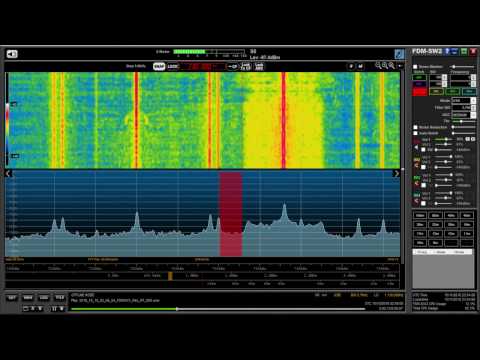Screen dimensions: 480x360
Task: Click the blue icon at right end of S-meter bar
Action: point(399,54)
